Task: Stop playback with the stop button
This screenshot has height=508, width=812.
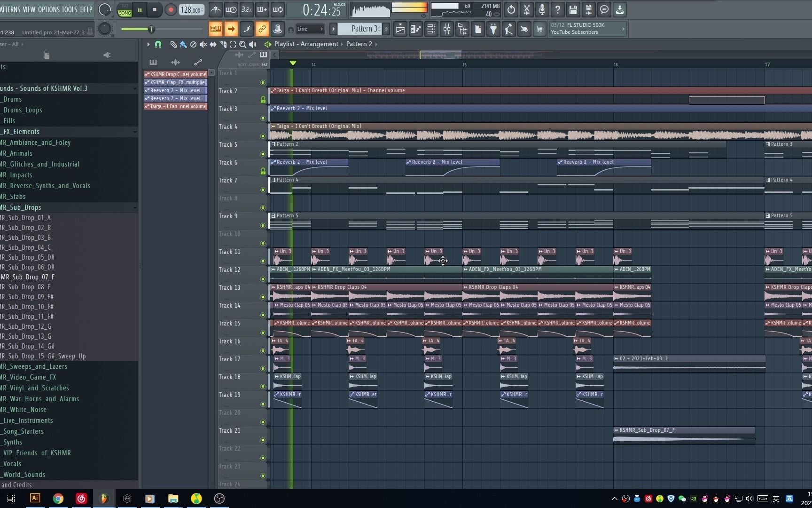Action: point(155,9)
